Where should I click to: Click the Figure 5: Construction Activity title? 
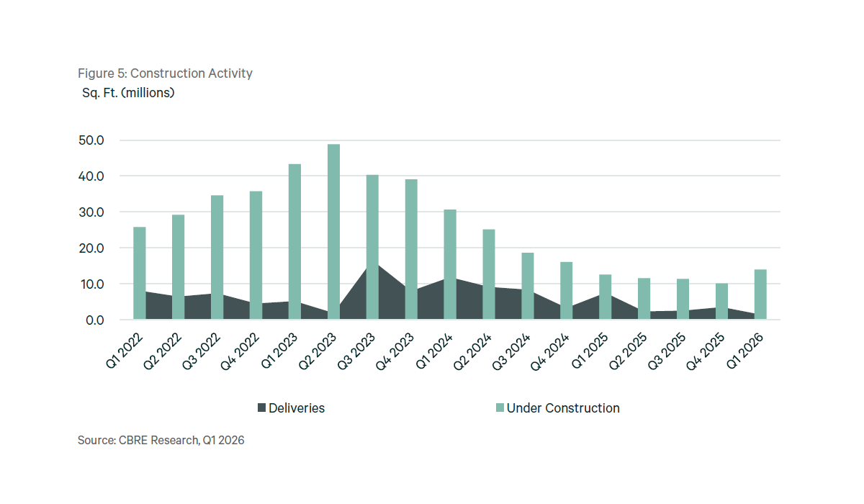[x=165, y=73]
